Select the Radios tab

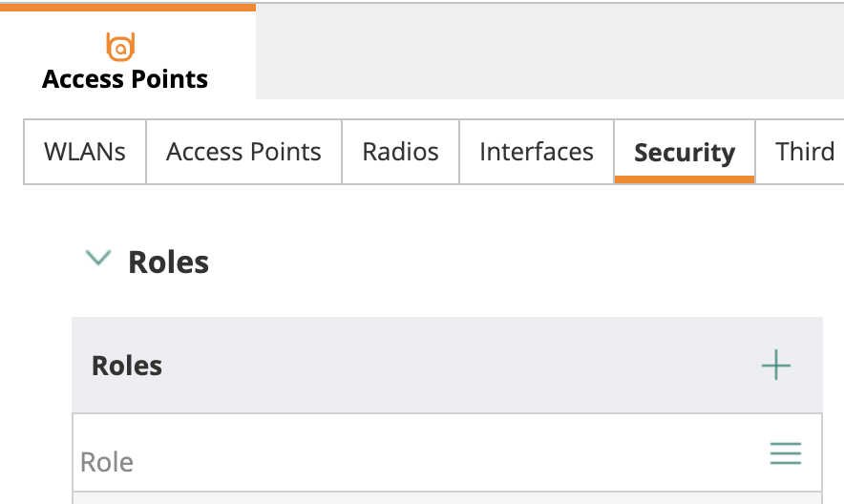400,152
